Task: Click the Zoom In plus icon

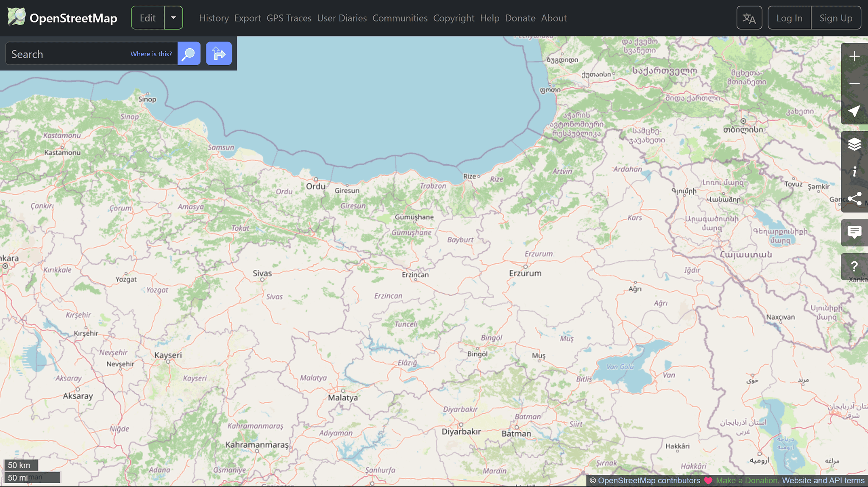Action: click(x=854, y=56)
